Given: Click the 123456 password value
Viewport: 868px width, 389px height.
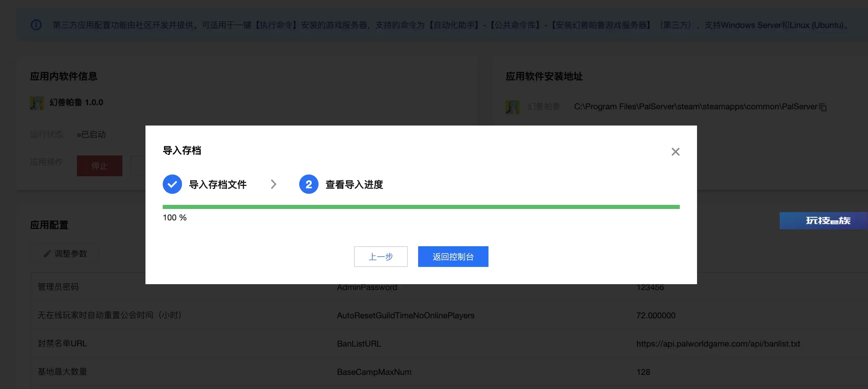Looking at the screenshot, I should click(x=650, y=287).
